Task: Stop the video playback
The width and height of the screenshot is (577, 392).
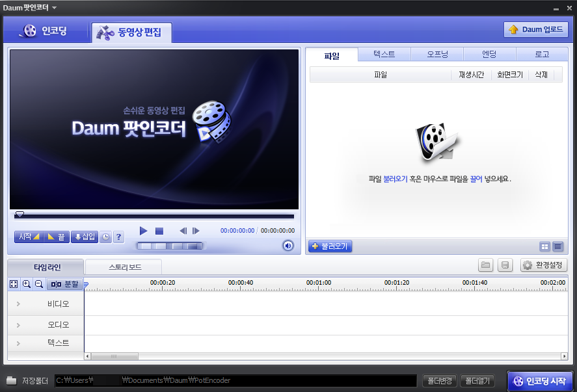Action: tap(159, 231)
